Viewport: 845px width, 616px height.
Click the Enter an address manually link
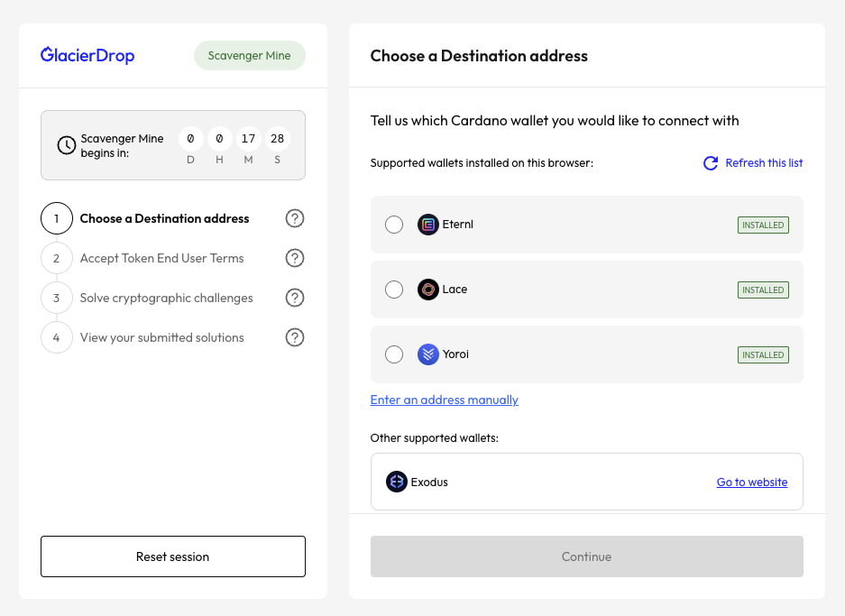[444, 400]
